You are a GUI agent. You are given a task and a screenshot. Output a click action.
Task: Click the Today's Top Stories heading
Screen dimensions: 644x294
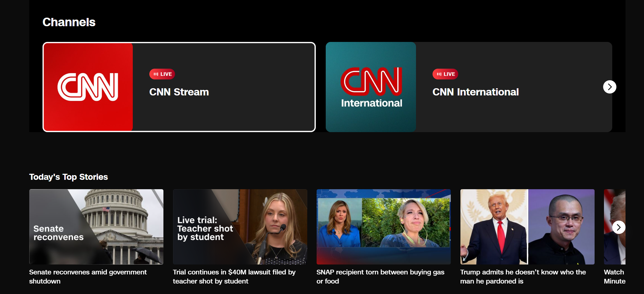tap(68, 177)
